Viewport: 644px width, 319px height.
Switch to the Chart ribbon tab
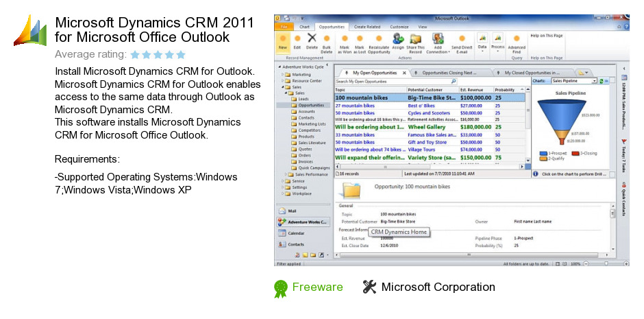[x=304, y=27]
